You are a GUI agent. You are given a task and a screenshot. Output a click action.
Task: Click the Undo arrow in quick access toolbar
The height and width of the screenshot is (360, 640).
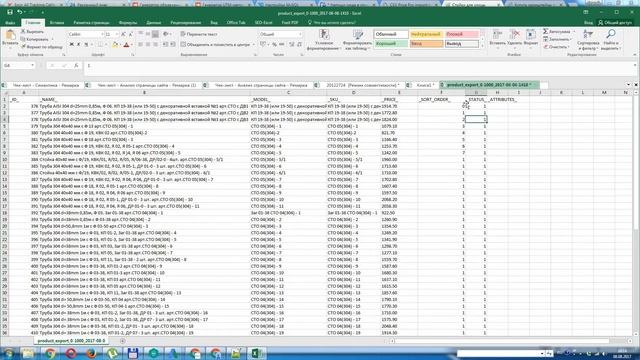[19, 12]
